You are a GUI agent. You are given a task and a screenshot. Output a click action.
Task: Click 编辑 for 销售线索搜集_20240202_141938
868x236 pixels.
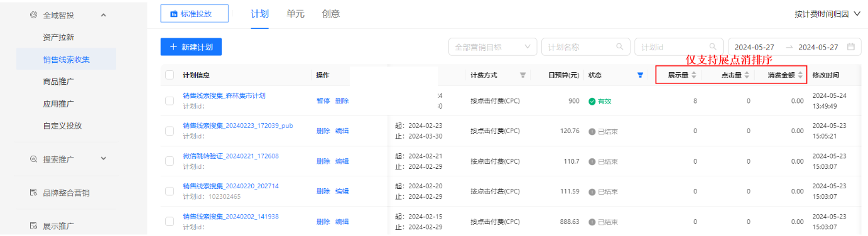coord(342,222)
